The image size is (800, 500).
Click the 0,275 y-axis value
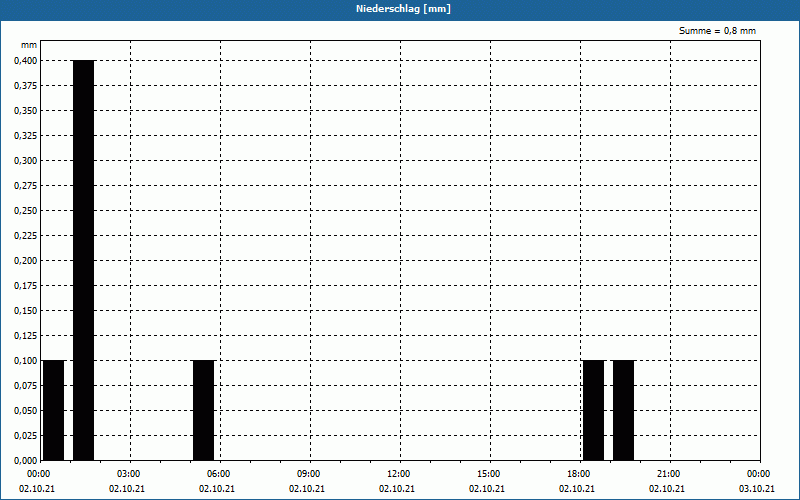click(26, 186)
